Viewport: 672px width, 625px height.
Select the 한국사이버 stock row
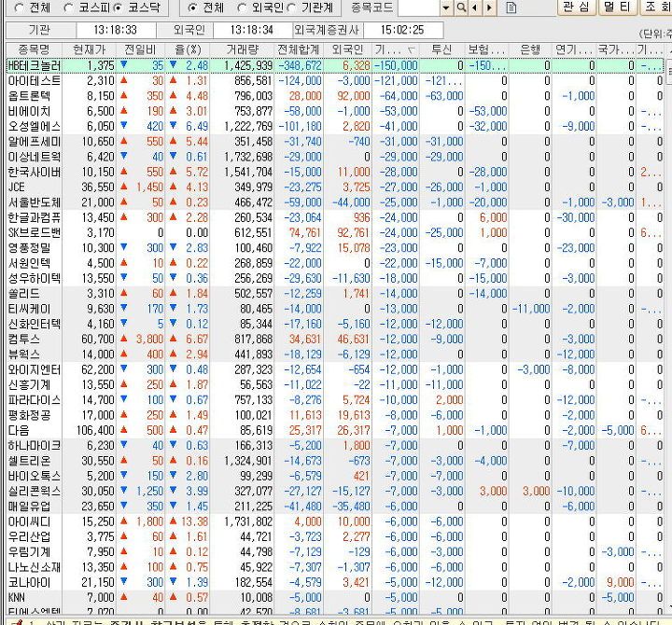pos(335,173)
